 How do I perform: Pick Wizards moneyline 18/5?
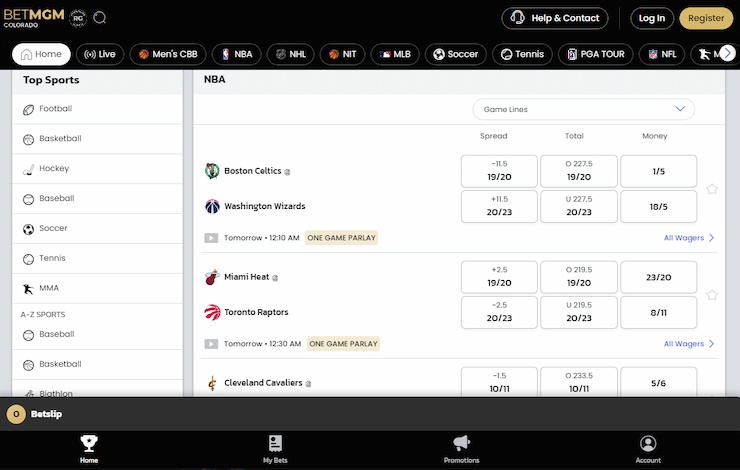(658, 206)
